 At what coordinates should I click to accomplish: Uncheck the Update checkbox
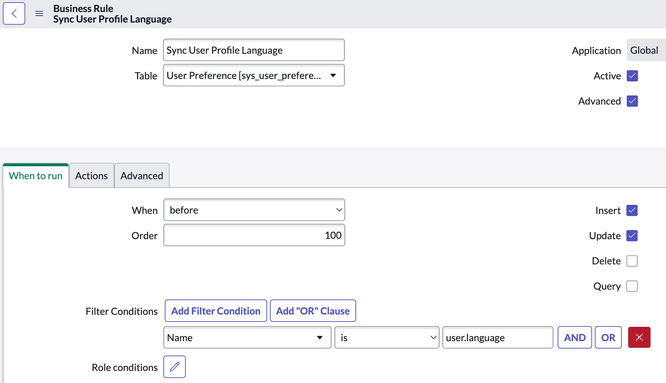[632, 236]
